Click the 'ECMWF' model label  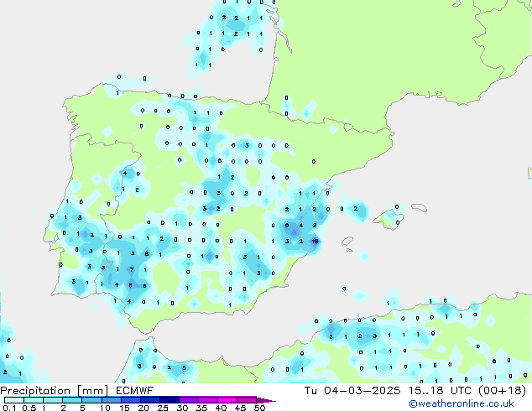[135, 391]
